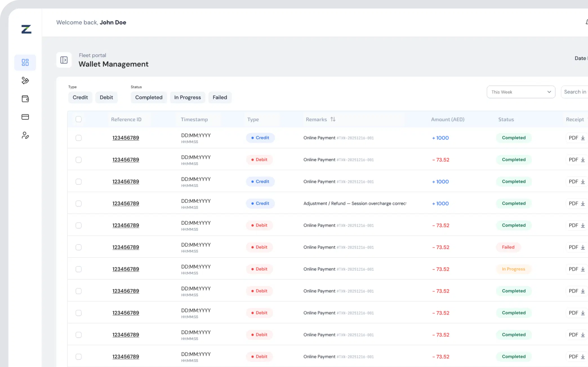Click the Adjustment / Refund remarks text
Image resolution: width=588 pixels, height=367 pixels.
355,204
